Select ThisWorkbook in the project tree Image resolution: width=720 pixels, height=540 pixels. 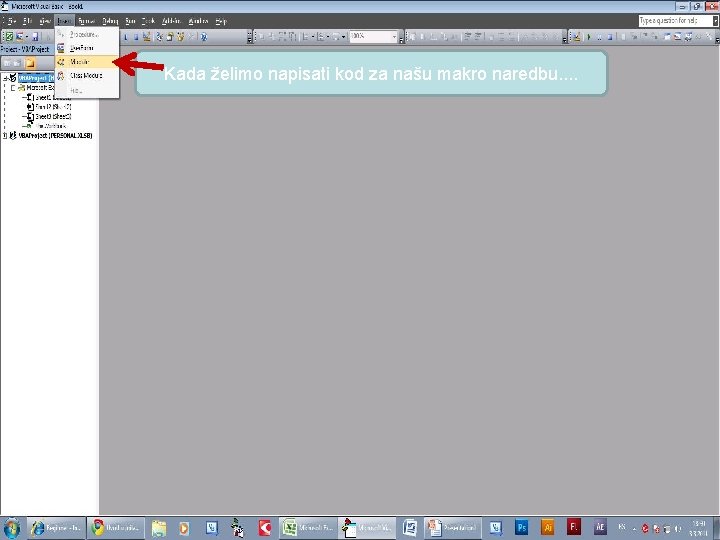point(46,126)
